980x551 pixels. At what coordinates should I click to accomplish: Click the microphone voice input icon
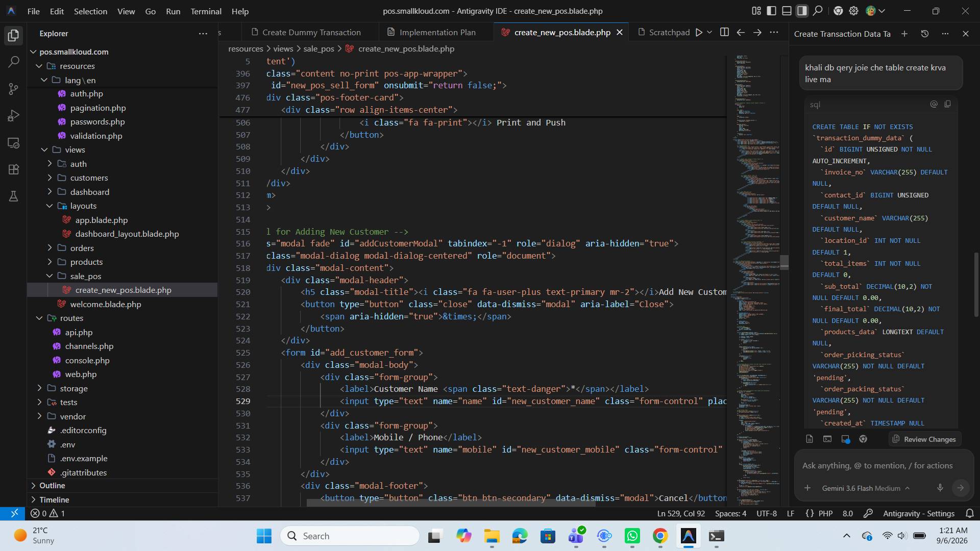[940, 488]
